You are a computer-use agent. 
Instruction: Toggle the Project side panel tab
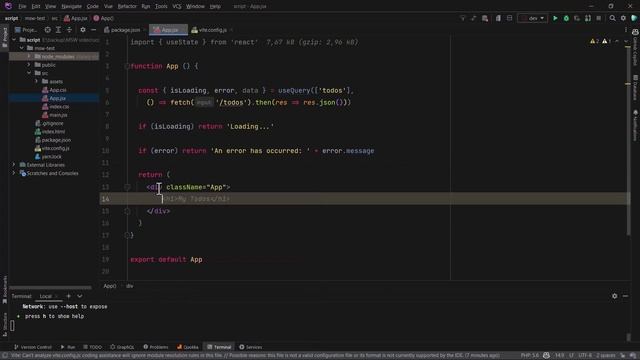point(5,37)
